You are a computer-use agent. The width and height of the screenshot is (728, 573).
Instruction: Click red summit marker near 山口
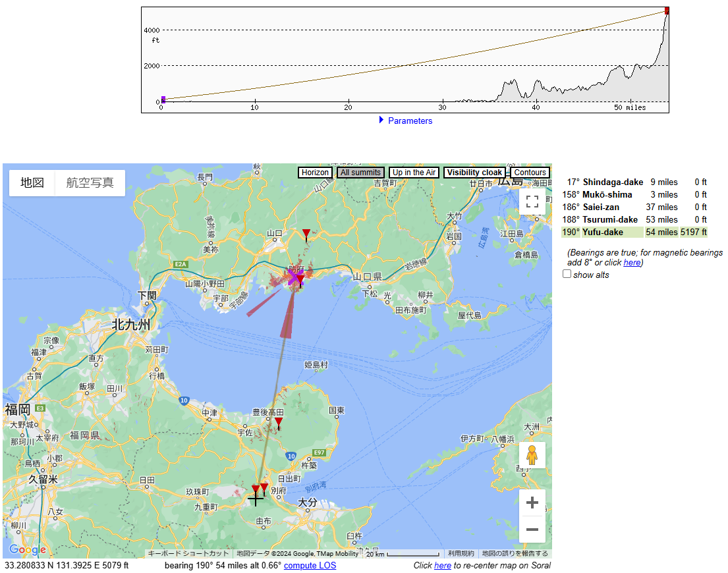306,234
